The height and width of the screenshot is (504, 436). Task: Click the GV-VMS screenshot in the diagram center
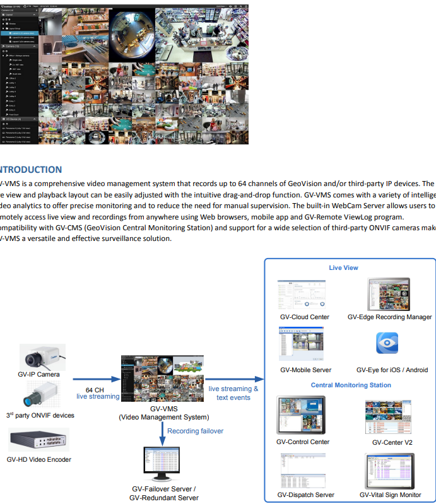(162, 378)
